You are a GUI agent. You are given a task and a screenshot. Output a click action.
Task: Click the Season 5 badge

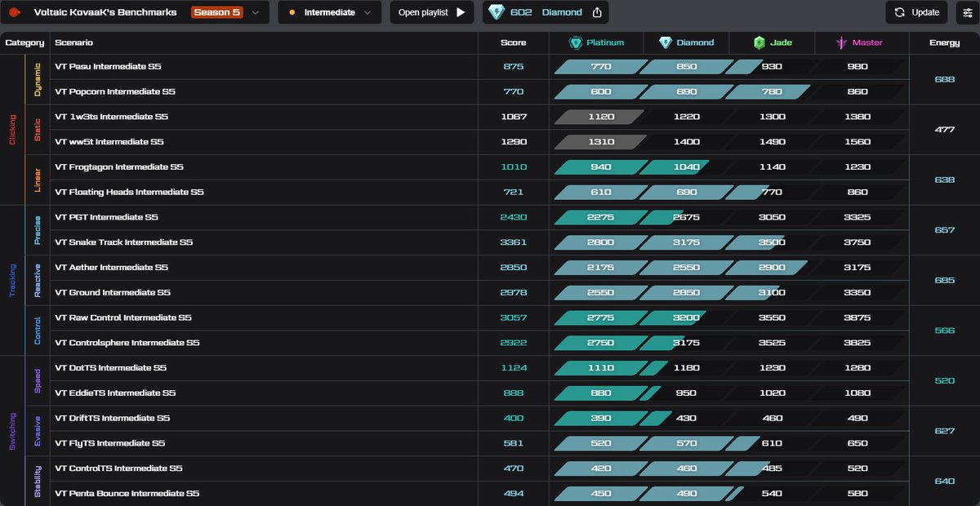pos(217,12)
